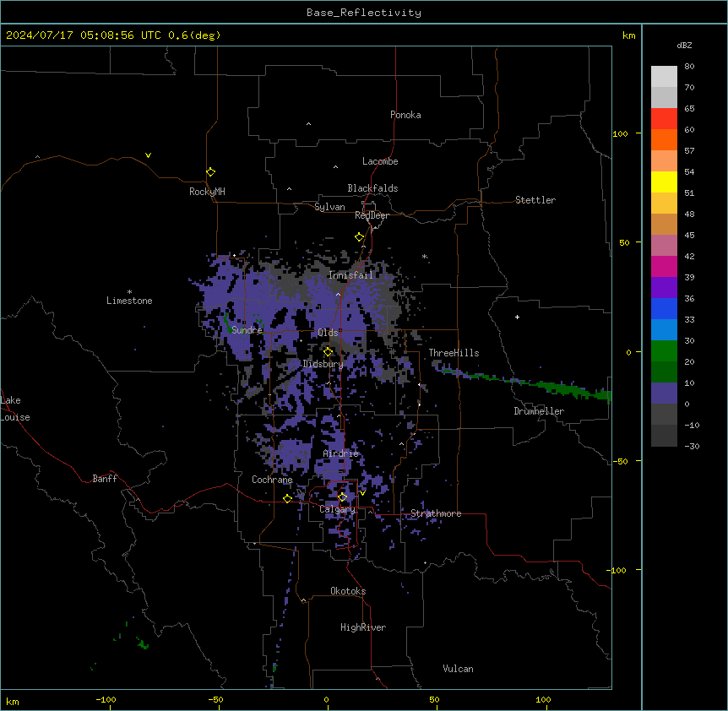
Task: Click the white caret marker south of Ponoka
Action: click(308, 124)
